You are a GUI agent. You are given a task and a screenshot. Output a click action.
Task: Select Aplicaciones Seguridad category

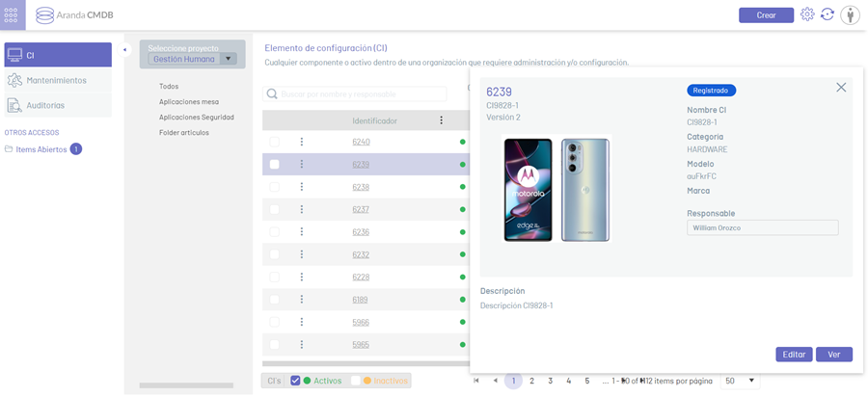click(197, 118)
